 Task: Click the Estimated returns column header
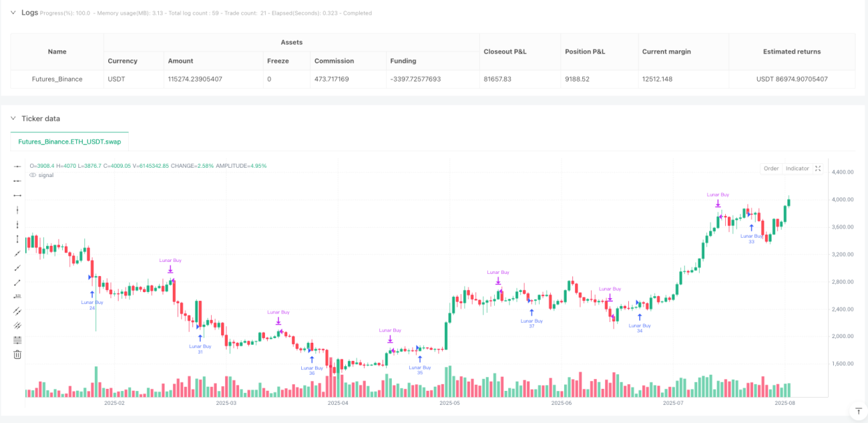pos(792,51)
